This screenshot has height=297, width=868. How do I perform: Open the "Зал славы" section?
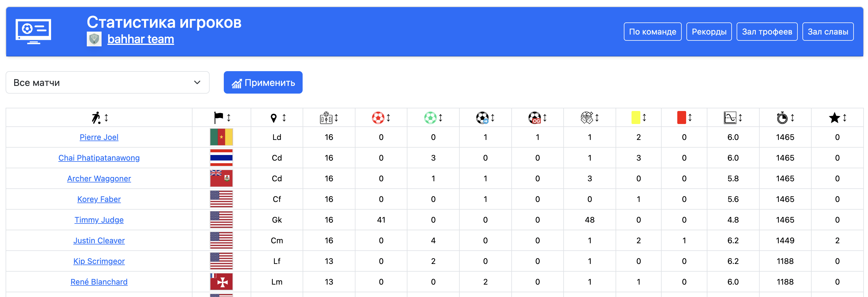click(828, 32)
